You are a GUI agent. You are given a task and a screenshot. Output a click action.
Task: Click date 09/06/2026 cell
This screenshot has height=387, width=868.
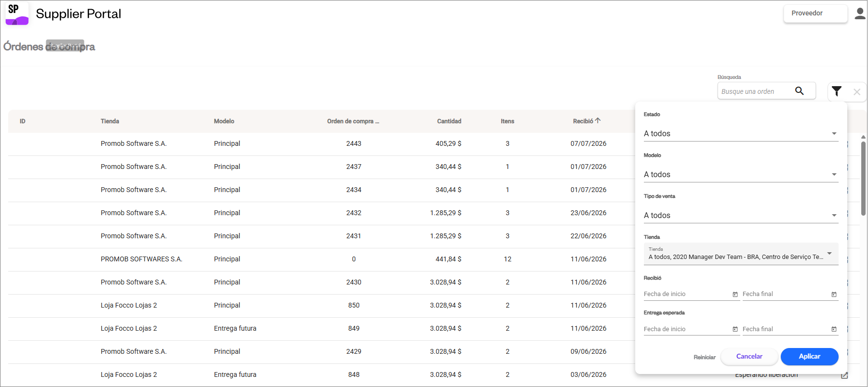pos(588,351)
